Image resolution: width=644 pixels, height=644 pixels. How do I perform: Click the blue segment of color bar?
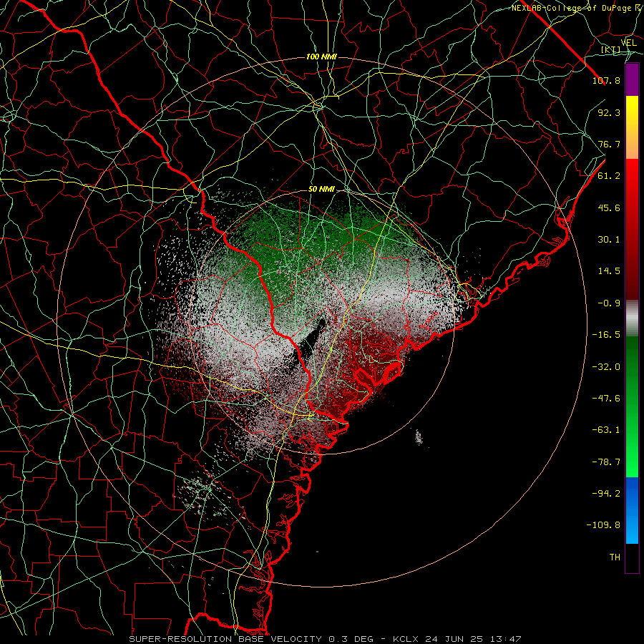click(632, 510)
